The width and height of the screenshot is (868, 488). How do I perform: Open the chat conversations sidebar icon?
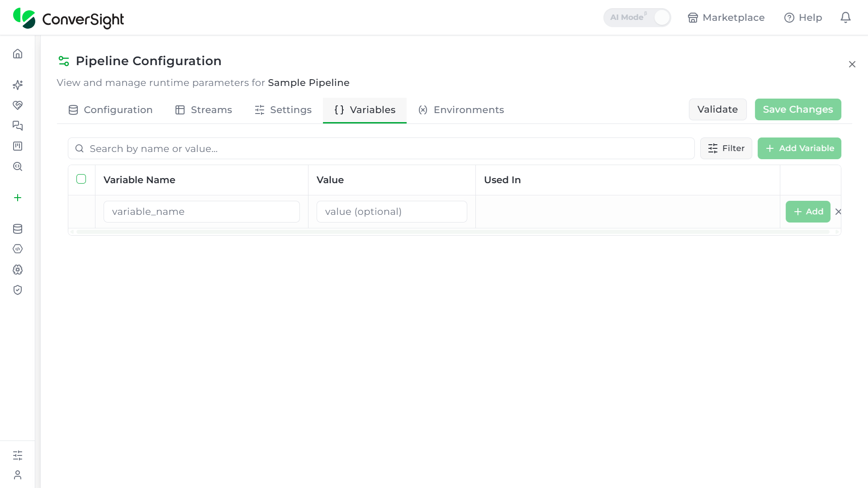[x=18, y=126]
